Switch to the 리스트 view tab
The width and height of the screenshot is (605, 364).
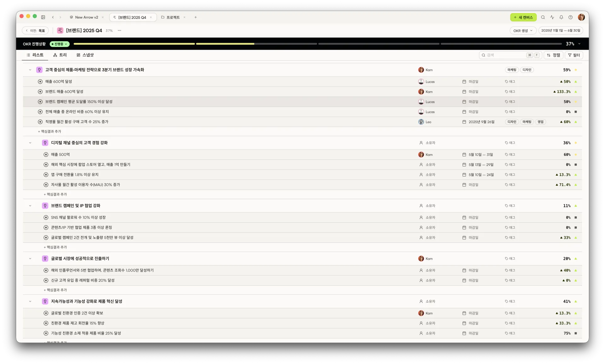35,55
